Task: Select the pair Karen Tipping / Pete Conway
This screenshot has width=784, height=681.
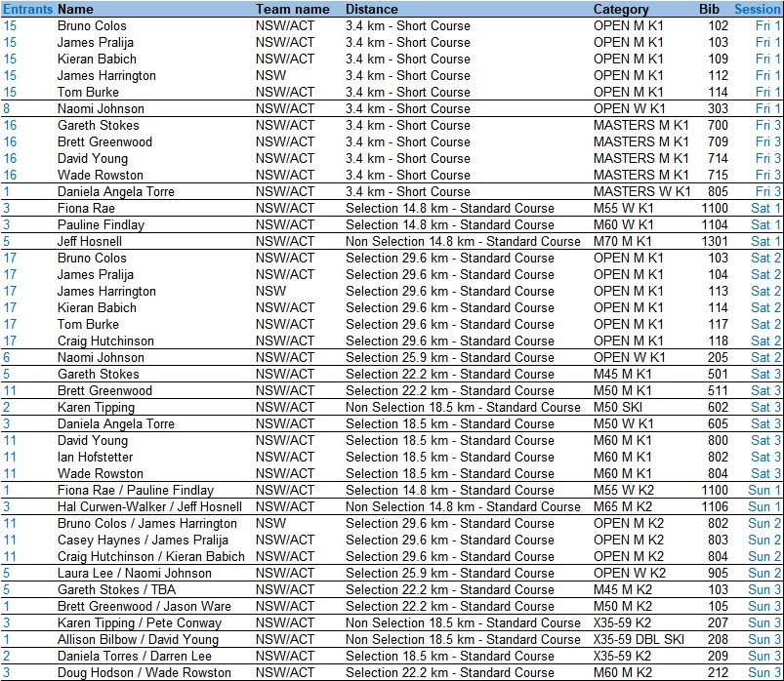Action: point(139,623)
